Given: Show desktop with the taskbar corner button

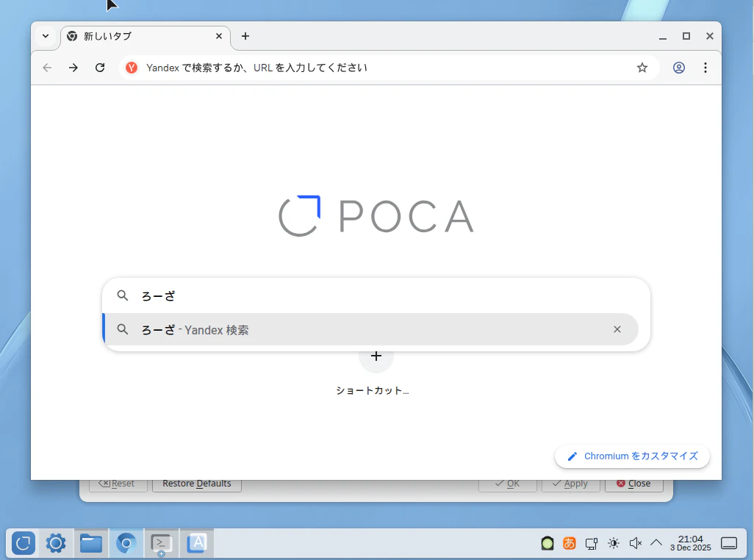Looking at the screenshot, I should point(729,543).
